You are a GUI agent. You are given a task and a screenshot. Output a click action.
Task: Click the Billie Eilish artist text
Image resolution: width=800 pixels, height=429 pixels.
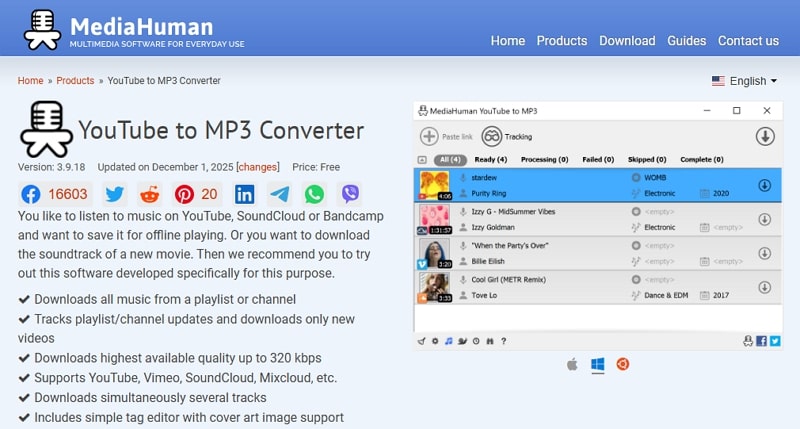[488, 261]
